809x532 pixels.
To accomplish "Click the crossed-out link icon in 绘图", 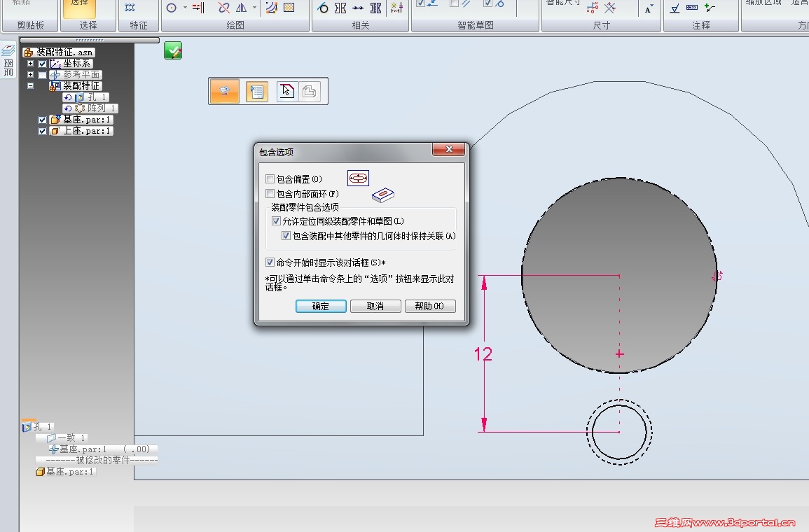I will (224, 8).
